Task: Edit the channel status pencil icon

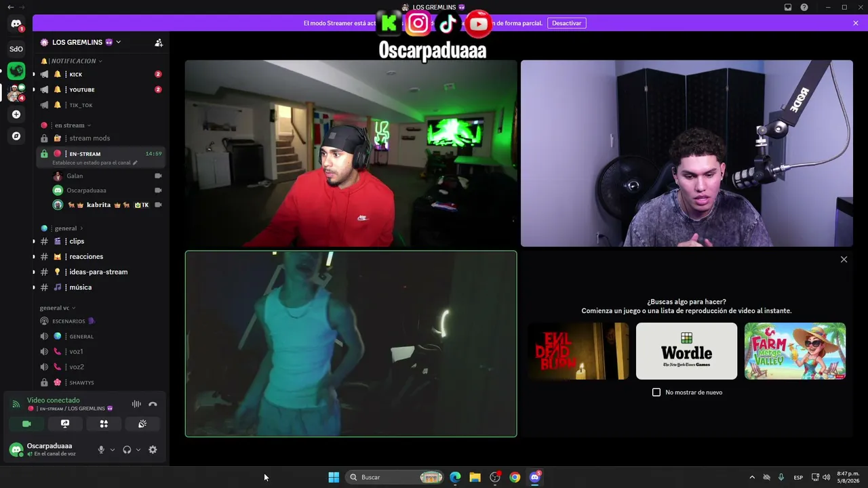Action: coord(135,163)
